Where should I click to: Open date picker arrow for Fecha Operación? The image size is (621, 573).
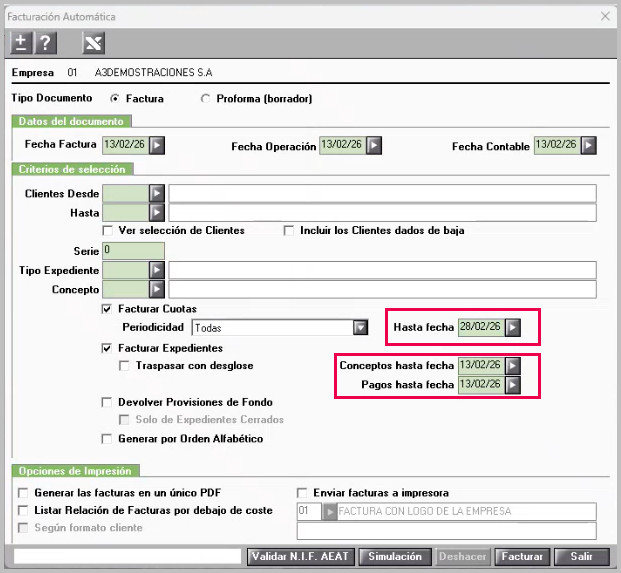tap(374, 145)
